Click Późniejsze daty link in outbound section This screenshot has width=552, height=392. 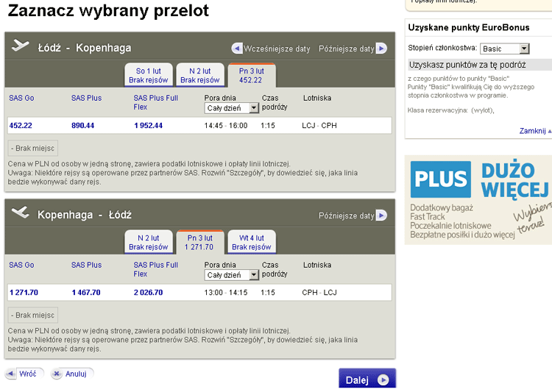[x=347, y=49]
